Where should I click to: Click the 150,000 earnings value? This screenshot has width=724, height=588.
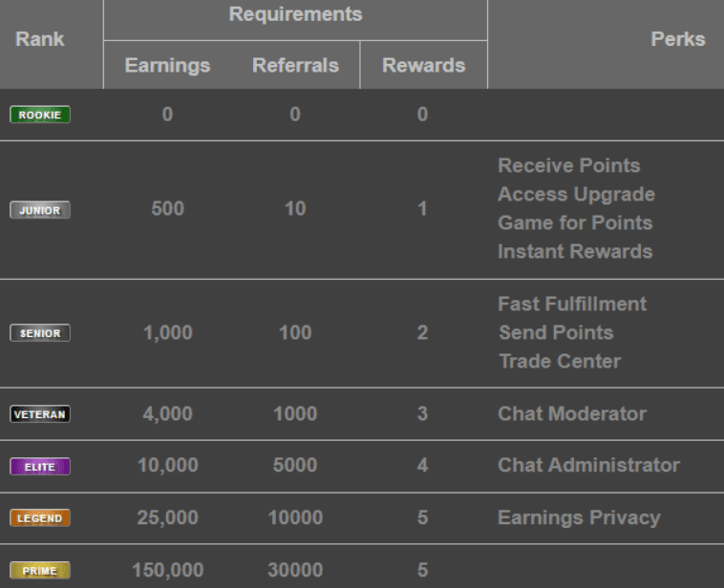(167, 571)
